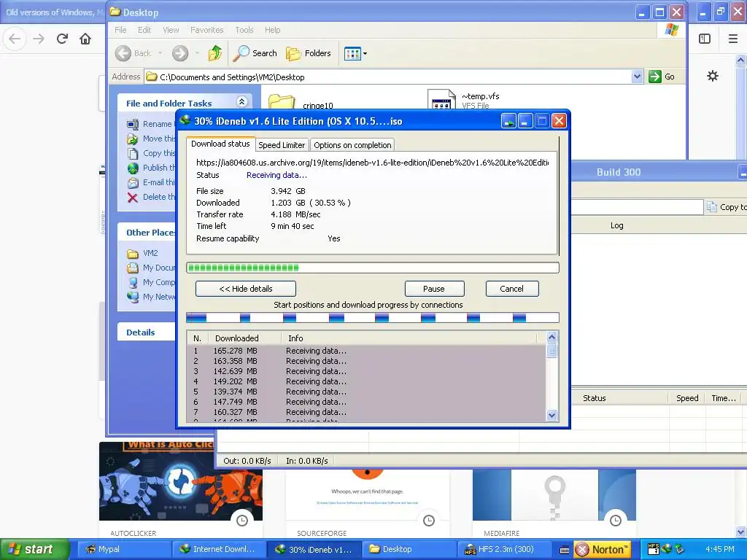The width and height of the screenshot is (747, 560).
Task: Click the Up folder icon in explorer toolbar
Action: 215,53
